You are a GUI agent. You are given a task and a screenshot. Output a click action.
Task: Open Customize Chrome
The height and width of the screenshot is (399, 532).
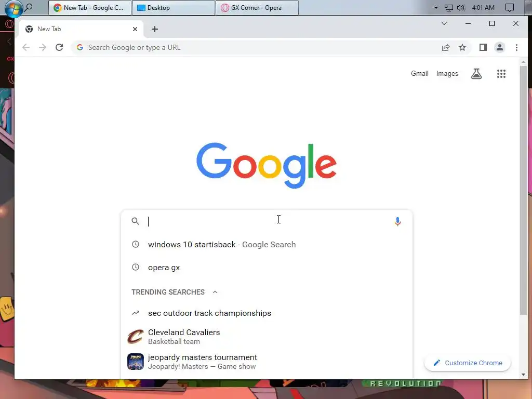pyautogui.click(x=468, y=363)
